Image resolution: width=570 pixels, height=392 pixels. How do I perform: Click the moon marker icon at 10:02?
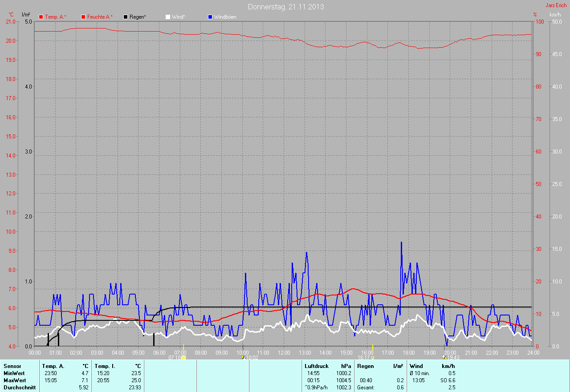pyautogui.click(x=243, y=357)
